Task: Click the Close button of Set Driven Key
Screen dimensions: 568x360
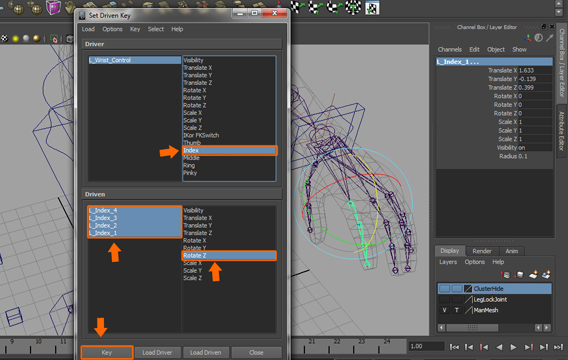Action: (x=256, y=352)
